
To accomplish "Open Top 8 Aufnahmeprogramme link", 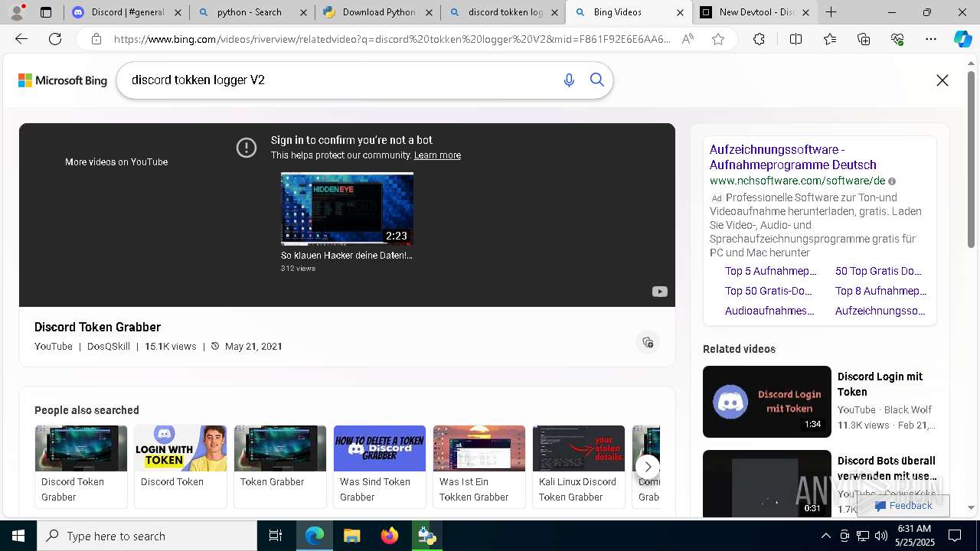I will (880, 291).
